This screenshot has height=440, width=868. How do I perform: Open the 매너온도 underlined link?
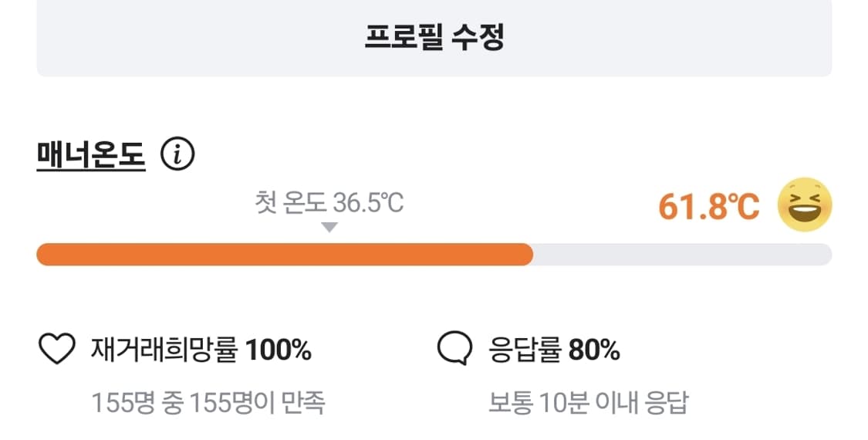coord(91,156)
